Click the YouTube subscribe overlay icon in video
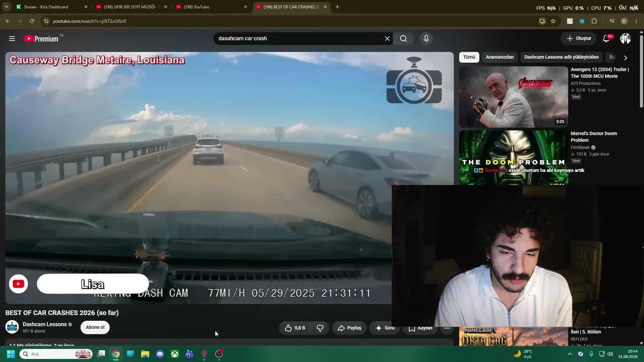 (19, 284)
